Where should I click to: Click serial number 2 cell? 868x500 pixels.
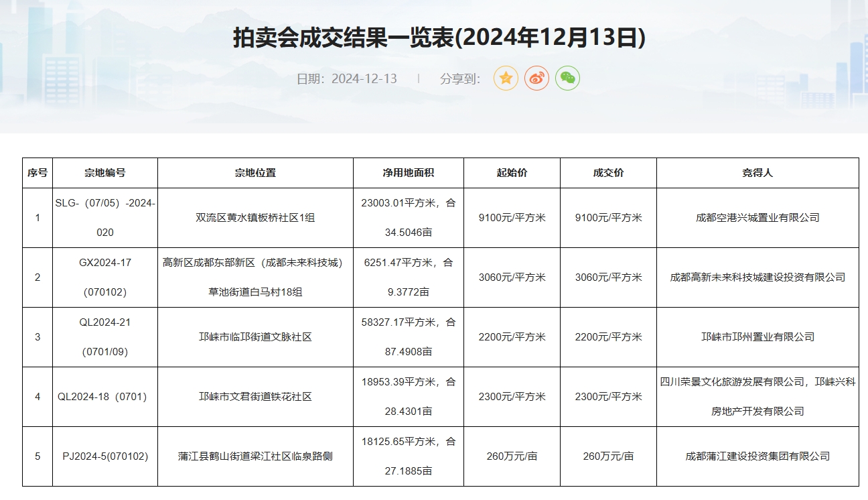(x=38, y=277)
